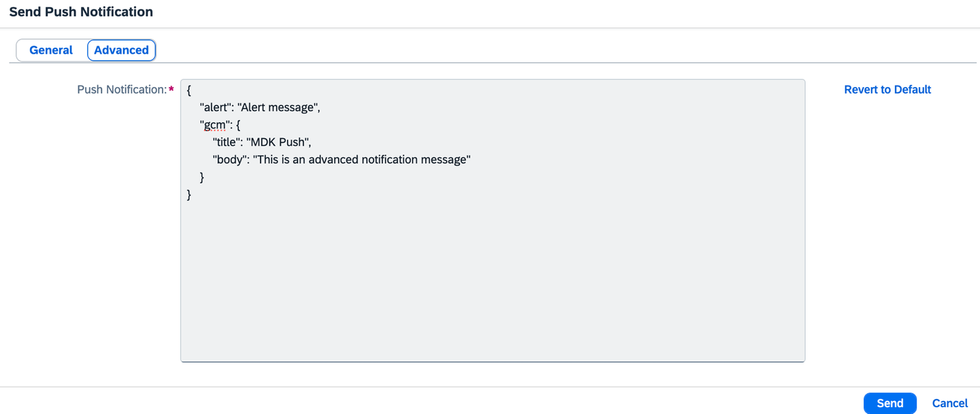Click the "MDK Push" value text
This screenshot has width=980, height=414.
coord(279,143)
